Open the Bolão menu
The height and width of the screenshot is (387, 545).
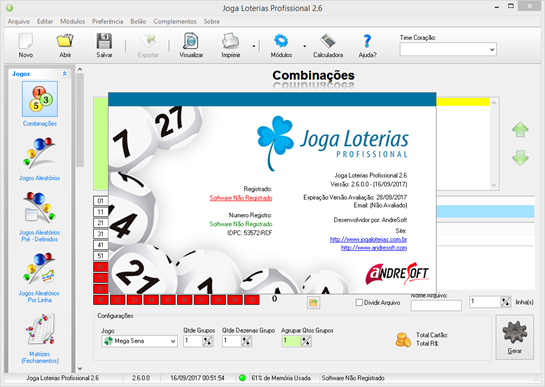138,21
